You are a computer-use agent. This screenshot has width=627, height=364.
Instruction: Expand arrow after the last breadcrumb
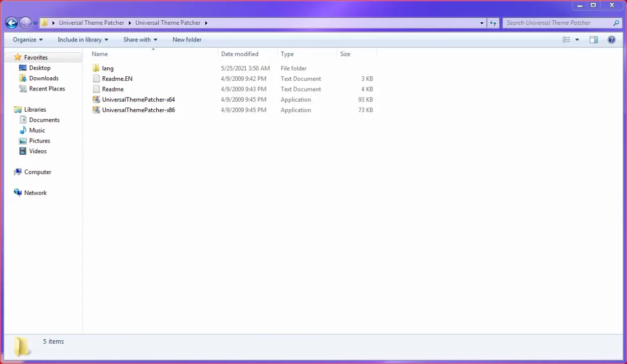point(206,23)
